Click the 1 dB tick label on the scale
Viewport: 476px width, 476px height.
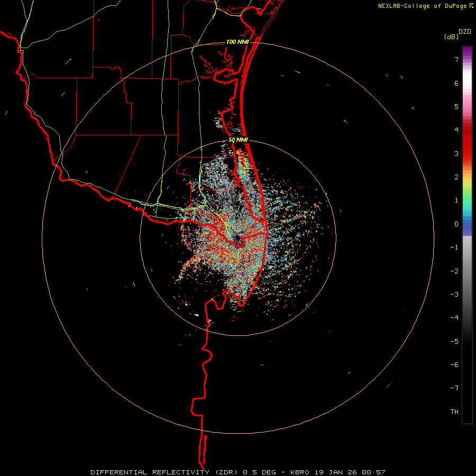[456, 200]
